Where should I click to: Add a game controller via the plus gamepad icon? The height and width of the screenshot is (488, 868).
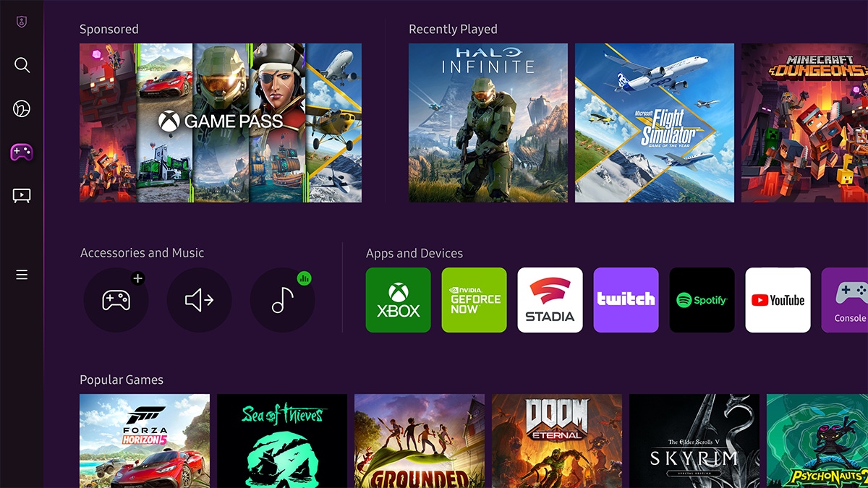click(x=116, y=299)
